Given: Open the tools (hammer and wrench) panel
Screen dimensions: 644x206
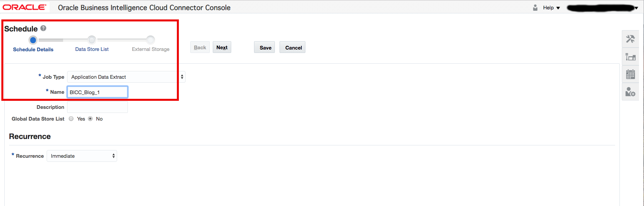Looking at the screenshot, I should [630, 39].
